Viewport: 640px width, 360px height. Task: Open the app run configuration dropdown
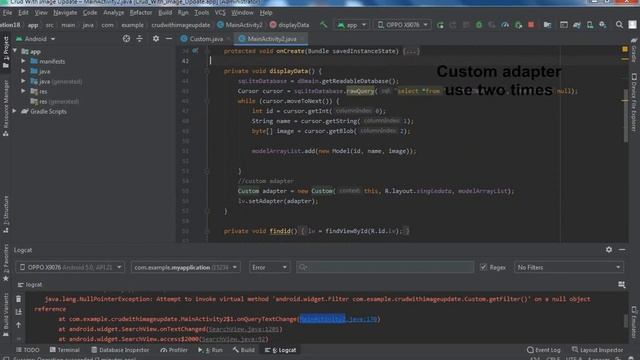(x=351, y=25)
